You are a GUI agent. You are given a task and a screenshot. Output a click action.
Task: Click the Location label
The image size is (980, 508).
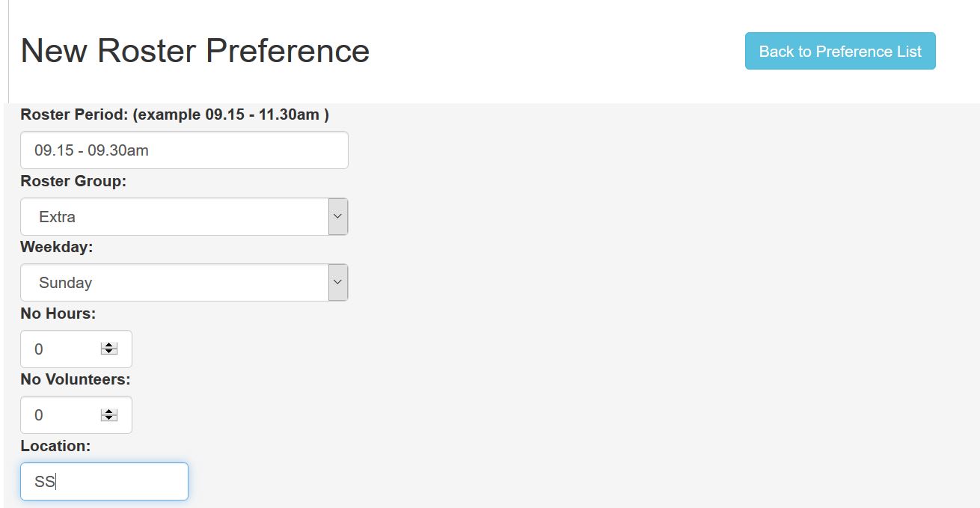(x=55, y=446)
